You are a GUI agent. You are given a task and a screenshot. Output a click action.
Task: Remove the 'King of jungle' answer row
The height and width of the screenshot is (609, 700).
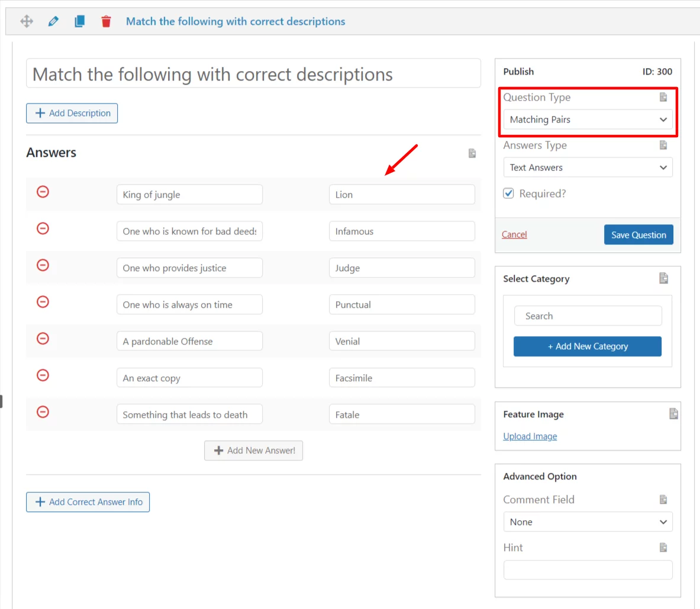(x=43, y=192)
